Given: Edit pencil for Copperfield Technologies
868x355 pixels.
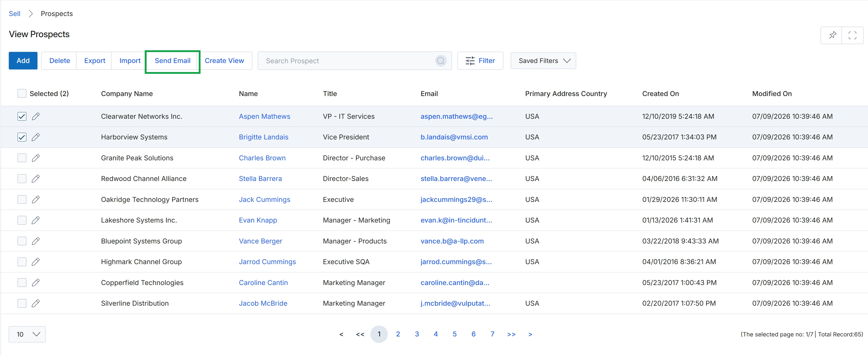Looking at the screenshot, I should click(x=35, y=283).
